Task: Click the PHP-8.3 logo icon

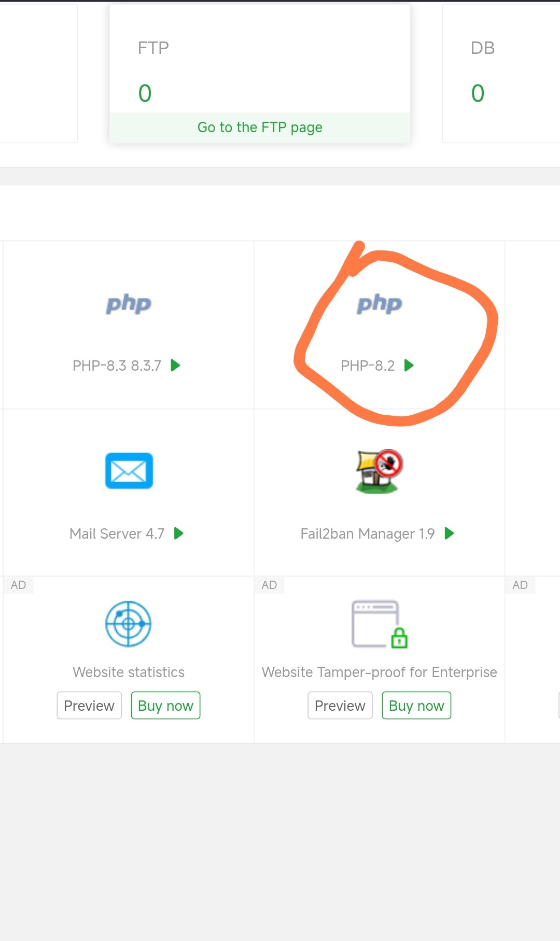Action: tap(129, 304)
